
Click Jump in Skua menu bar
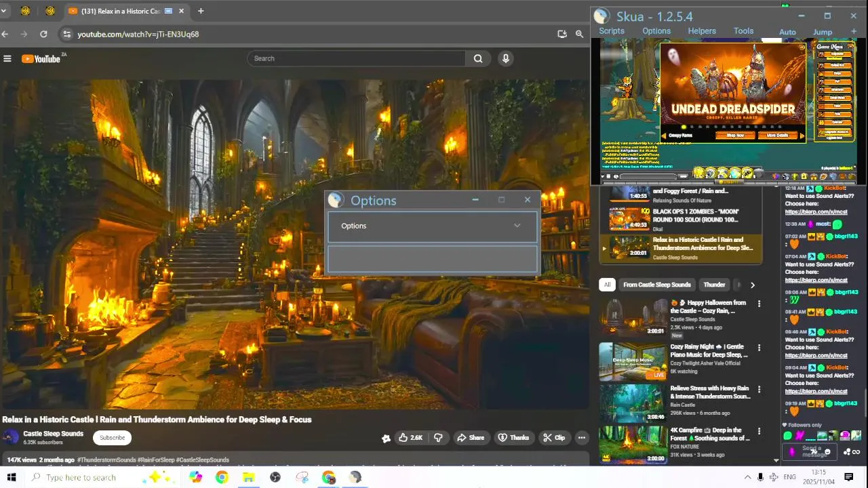(823, 32)
